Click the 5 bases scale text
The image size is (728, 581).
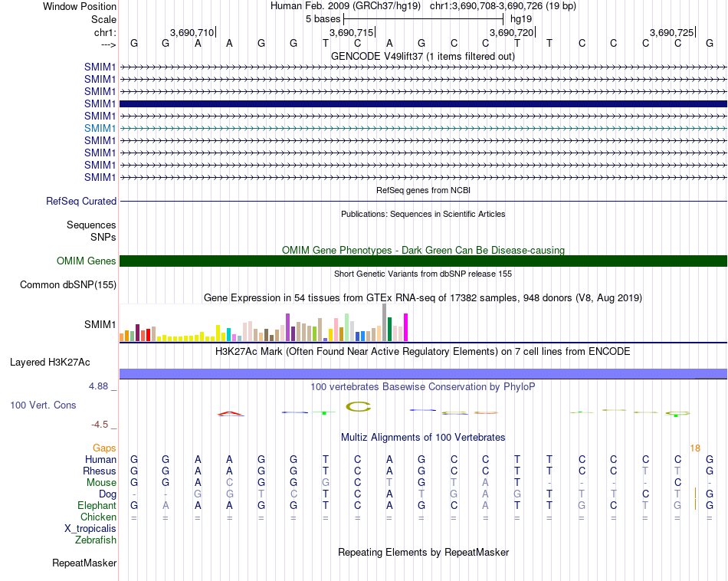pos(323,19)
